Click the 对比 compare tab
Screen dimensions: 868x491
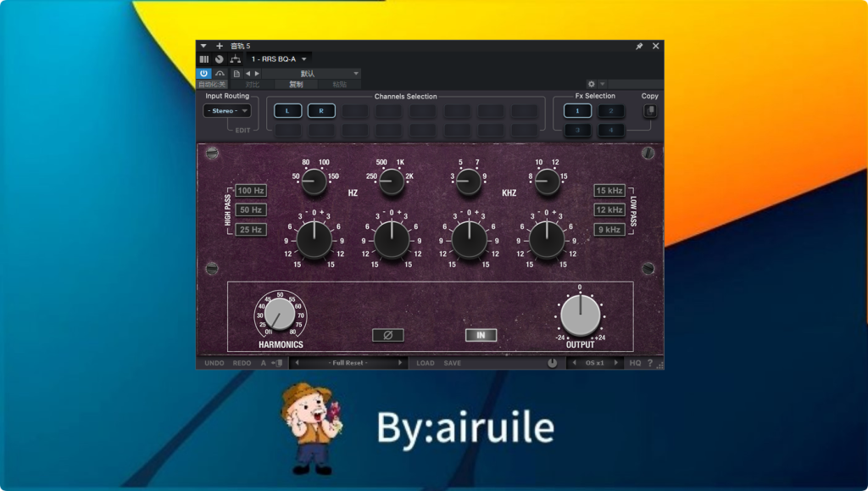click(x=253, y=84)
